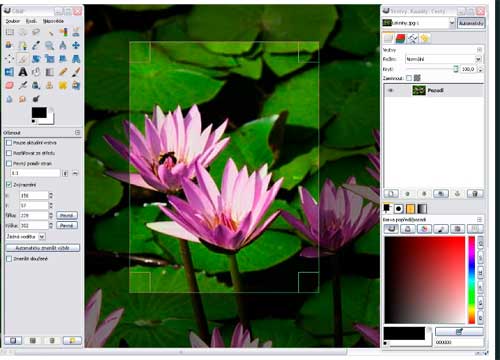Click the 'Automaticky' button in Layers dock
500x360 pixels.
click(471, 23)
